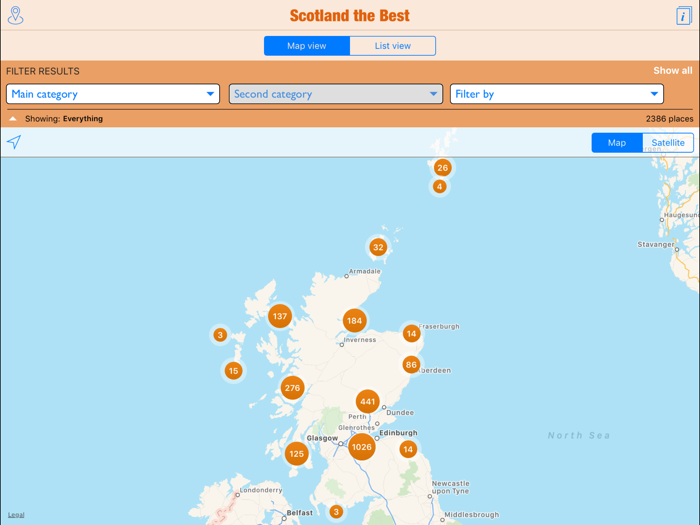
Task: Open the 137 cluster marker
Action: 280,316
